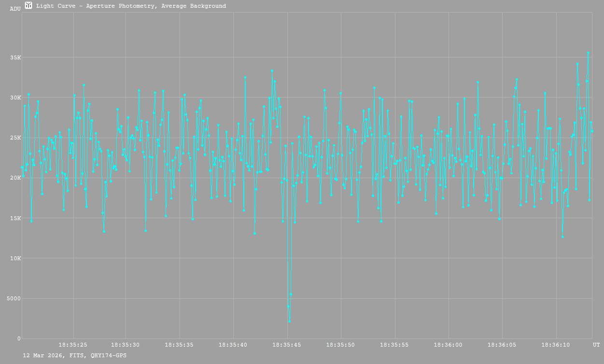
Task: Click the UT time axis label
Action: pos(596,345)
